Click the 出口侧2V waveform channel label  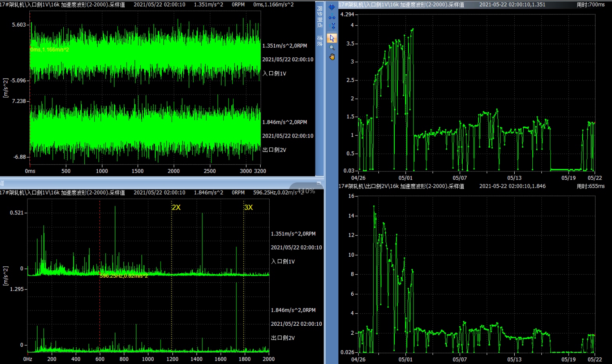coord(274,150)
